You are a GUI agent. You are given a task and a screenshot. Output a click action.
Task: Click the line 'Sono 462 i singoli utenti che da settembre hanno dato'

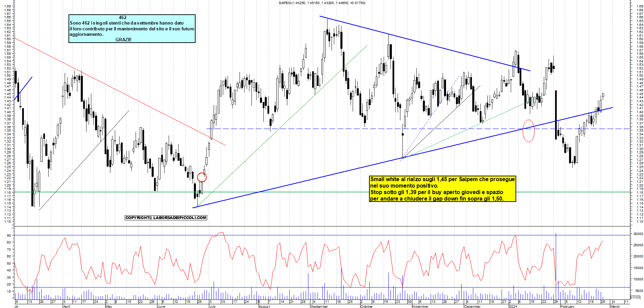click(x=127, y=23)
